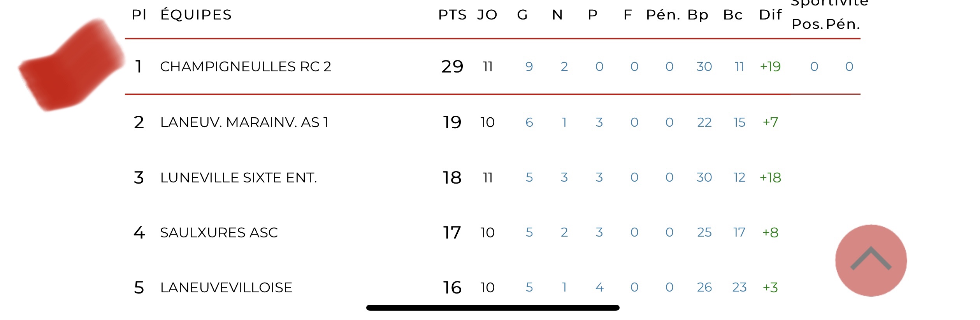Click the Pén. column header
This screenshot has width=980, height=320.
point(663,15)
